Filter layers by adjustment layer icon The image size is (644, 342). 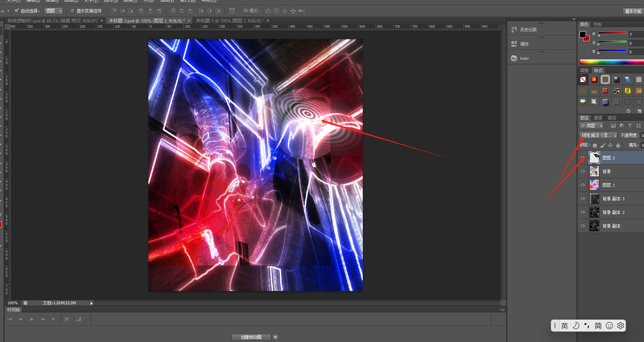tap(622, 125)
